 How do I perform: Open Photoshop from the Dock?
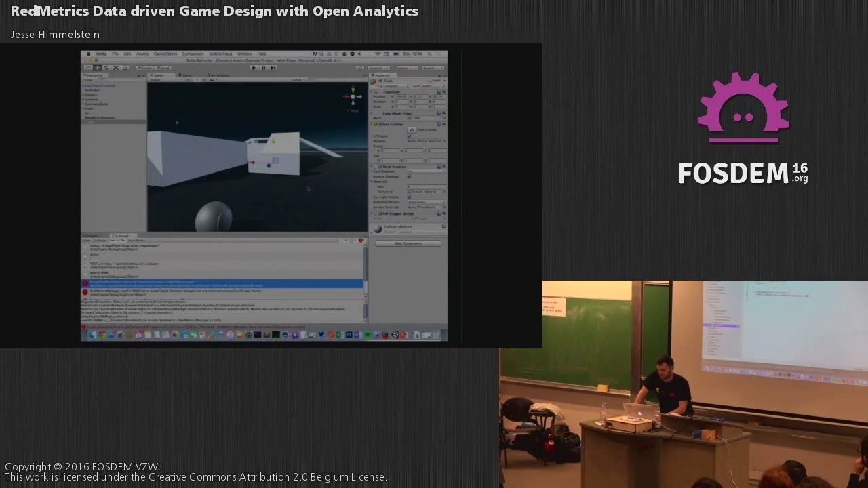[x=349, y=335]
